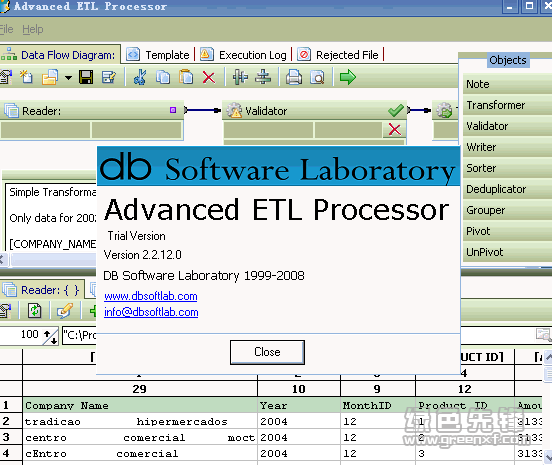
Task: Click the edit form icon after Save
Action: point(109,77)
